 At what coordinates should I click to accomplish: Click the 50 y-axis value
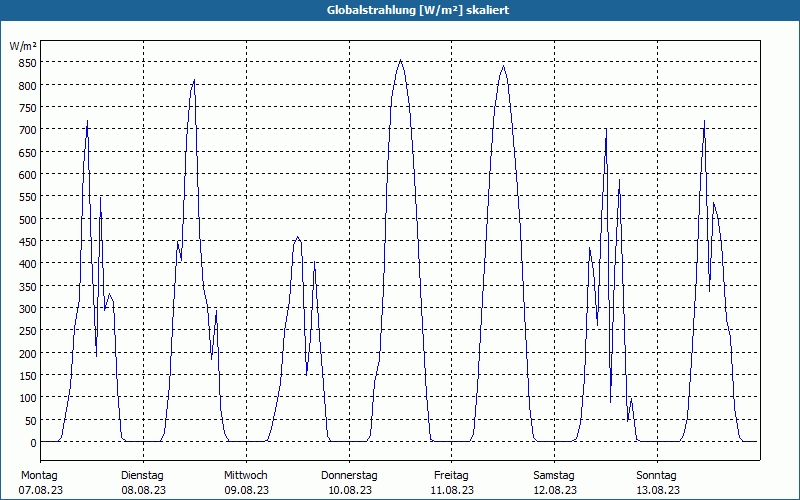pyautogui.click(x=30, y=420)
